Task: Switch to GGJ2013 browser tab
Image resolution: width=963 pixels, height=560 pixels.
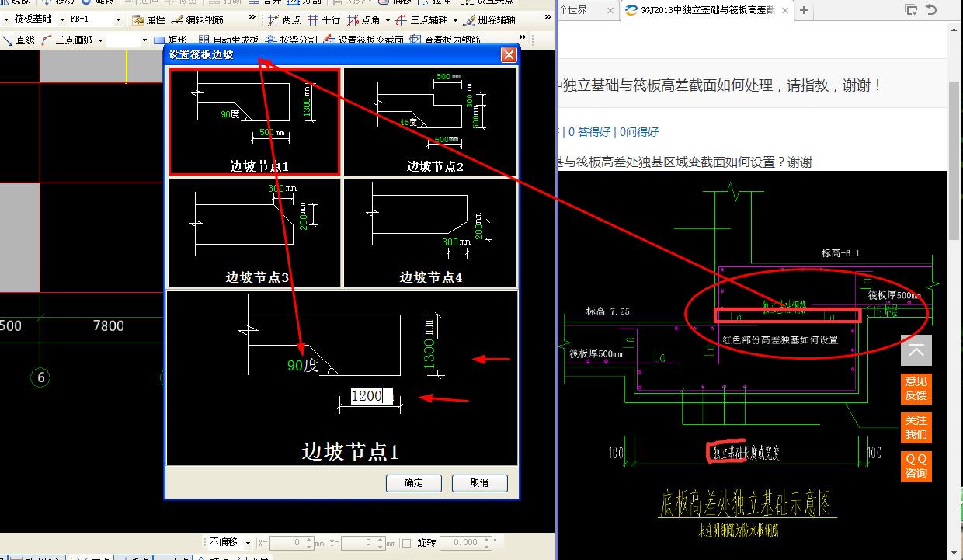Action: click(706, 10)
